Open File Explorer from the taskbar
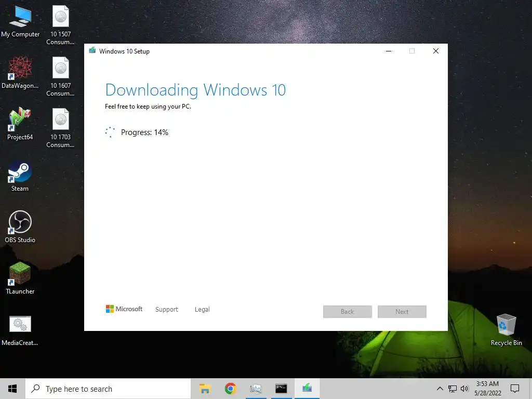This screenshot has height=399, width=532. coord(205,389)
